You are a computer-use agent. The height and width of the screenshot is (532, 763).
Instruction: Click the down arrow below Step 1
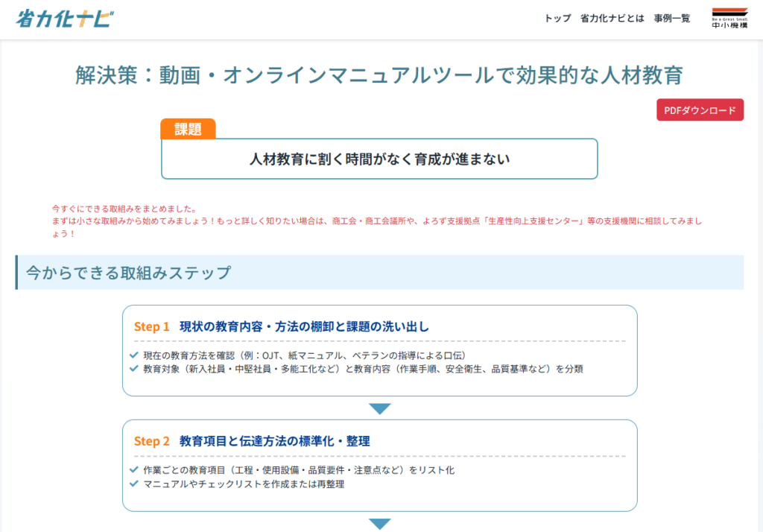(380, 409)
